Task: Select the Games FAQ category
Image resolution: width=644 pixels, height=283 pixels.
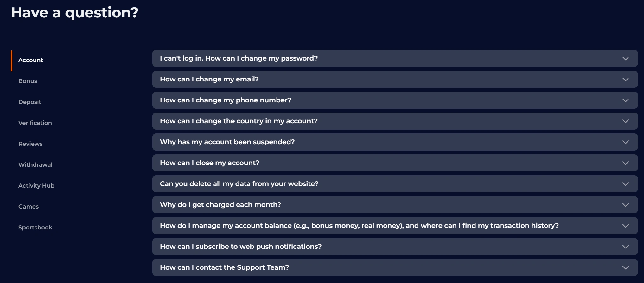Action: pyautogui.click(x=29, y=206)
